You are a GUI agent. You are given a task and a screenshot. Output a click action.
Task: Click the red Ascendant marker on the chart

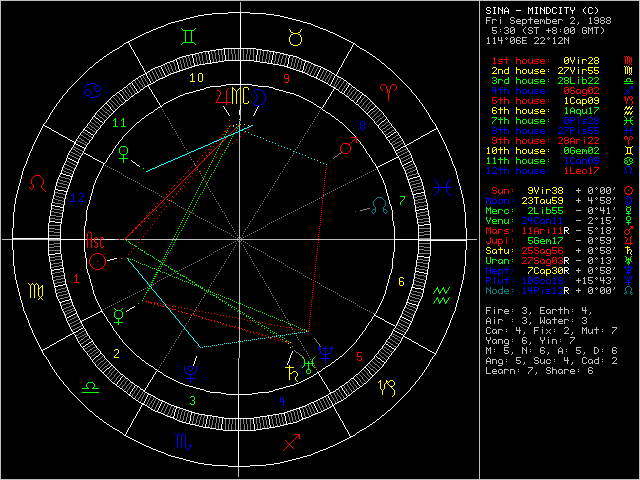tap(94, 241)
